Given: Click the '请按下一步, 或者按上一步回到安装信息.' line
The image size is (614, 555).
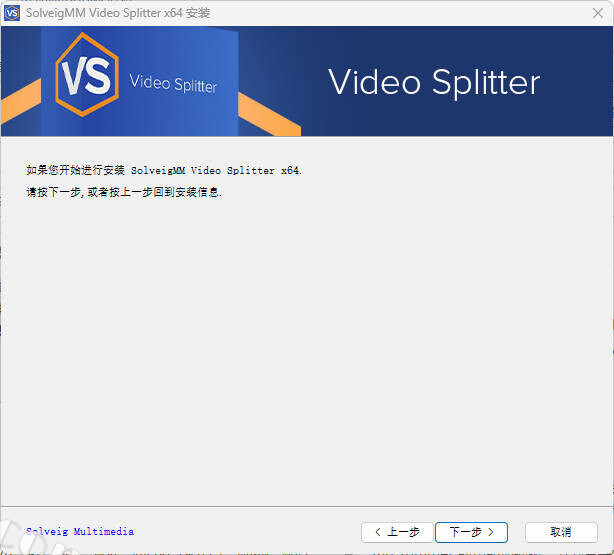Looking at the screenshot, I should point(124,192).
